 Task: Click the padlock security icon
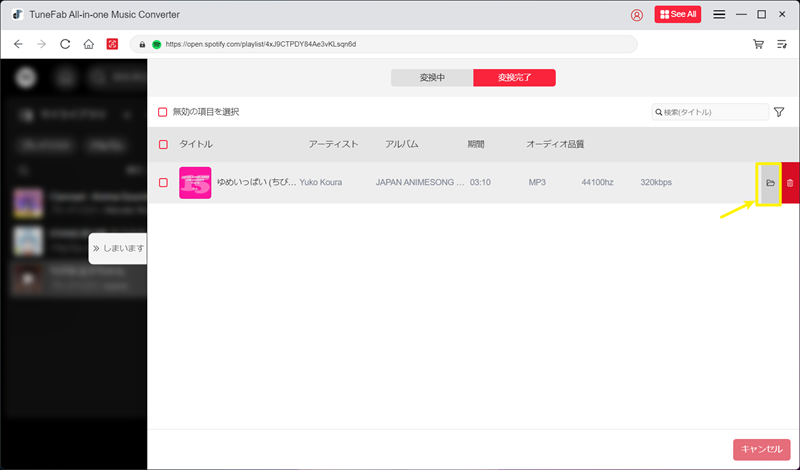pyautogui.click(x=142, y=44)
